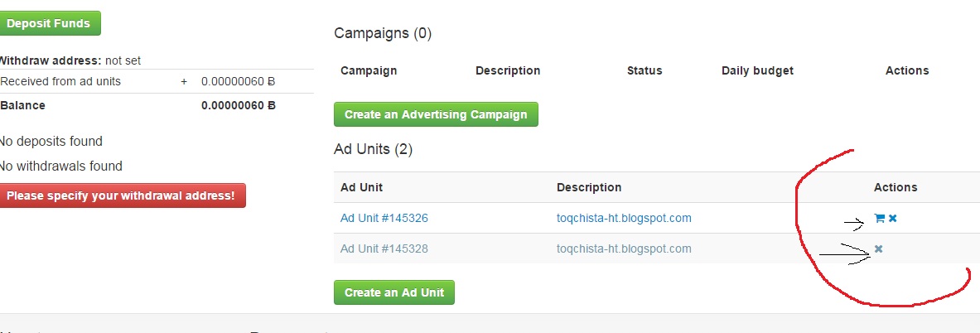Delete Ad Unit #145326 with its X icon
This screenshot has width=980, height=333.
(x=893, y=219)
